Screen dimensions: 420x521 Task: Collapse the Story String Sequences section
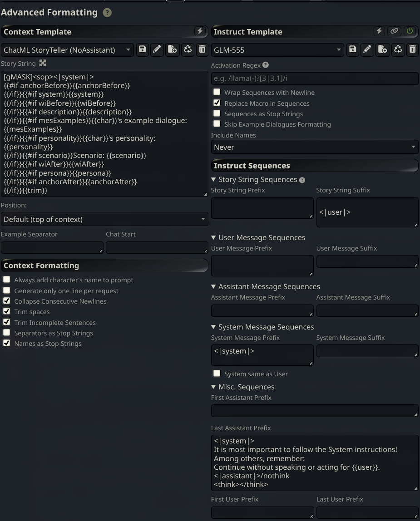pyautogui.click(x=214, y=180)
